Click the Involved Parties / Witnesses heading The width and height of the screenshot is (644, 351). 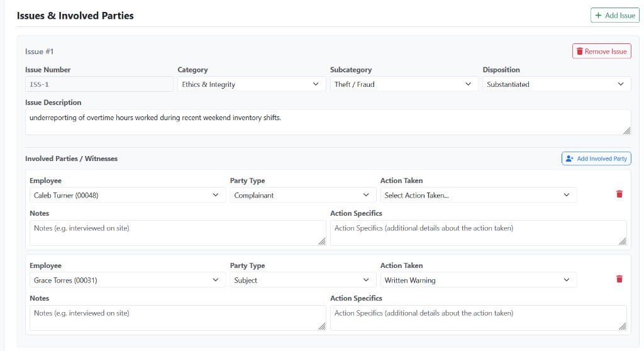[x=72, y=159]
